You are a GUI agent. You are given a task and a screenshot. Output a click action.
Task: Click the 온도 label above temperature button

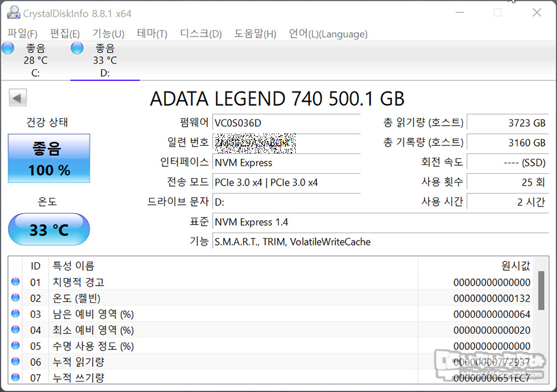(x=47, y=202)
